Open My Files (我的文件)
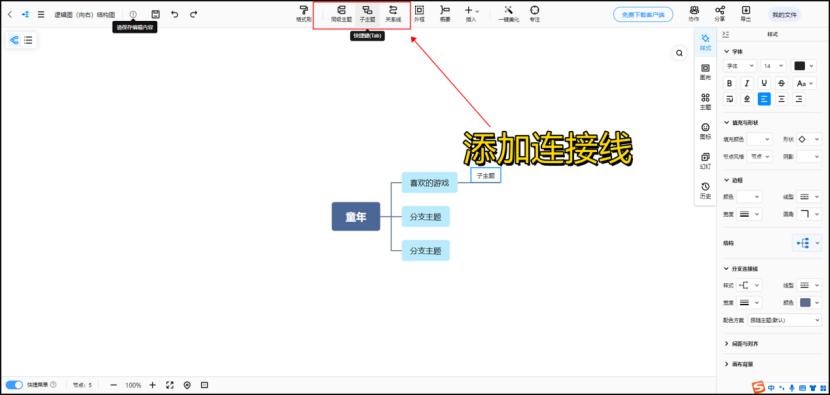The width and height of the screenshot is (830, 395). pos(784,15)
